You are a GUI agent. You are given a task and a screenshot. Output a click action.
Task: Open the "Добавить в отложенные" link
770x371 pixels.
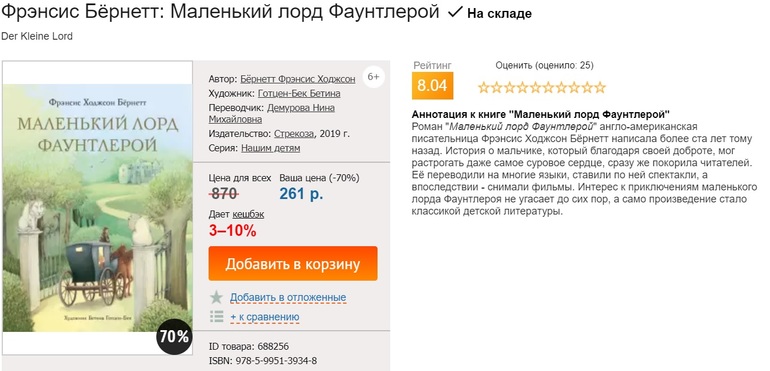point(288,297)
